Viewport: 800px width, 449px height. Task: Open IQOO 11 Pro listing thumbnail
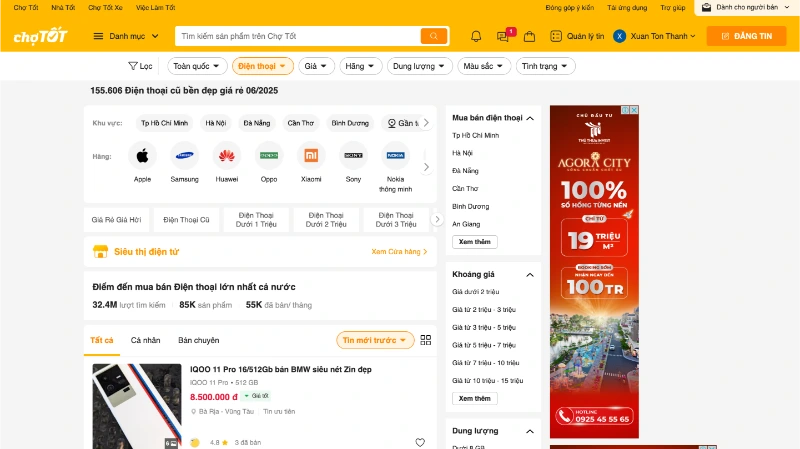(x=137, y=406)
